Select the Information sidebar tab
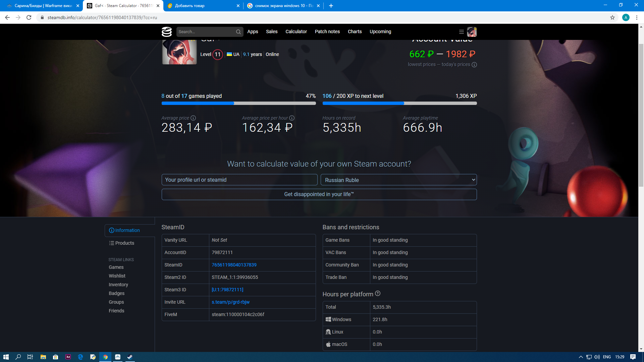644x362 pixels. pos(129,230)
